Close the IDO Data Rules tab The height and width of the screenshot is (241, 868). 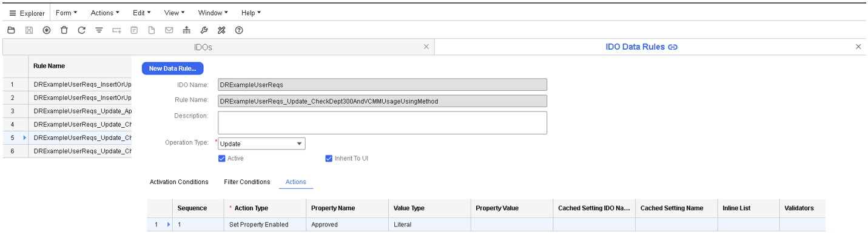click(858, 47)
